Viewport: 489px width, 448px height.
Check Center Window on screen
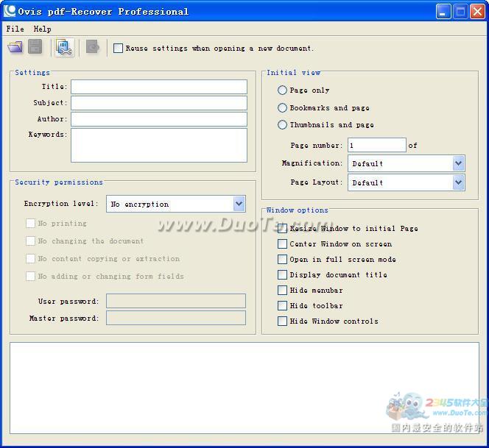[x=282, y=244]
